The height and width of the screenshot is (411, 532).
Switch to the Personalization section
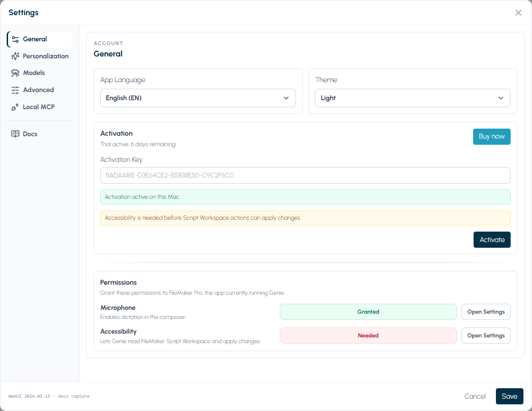(x=40, y=56)
